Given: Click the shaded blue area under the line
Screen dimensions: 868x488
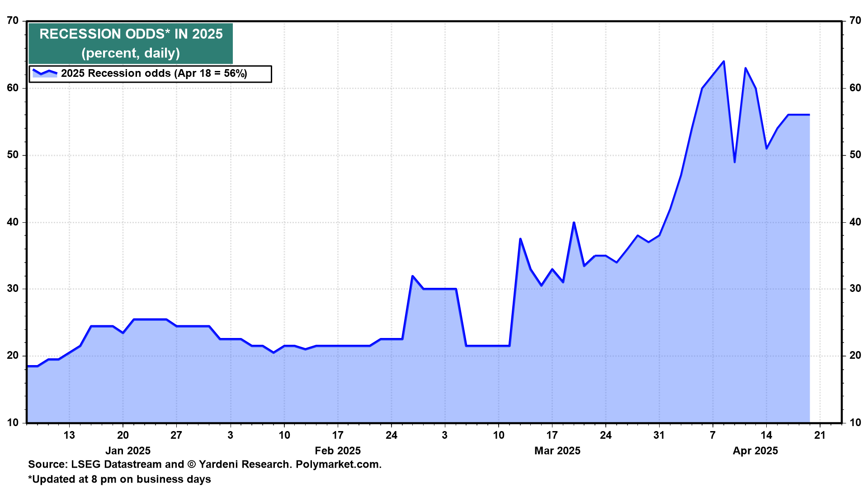Looking at the screenshot, I should [x=407, y=384].
